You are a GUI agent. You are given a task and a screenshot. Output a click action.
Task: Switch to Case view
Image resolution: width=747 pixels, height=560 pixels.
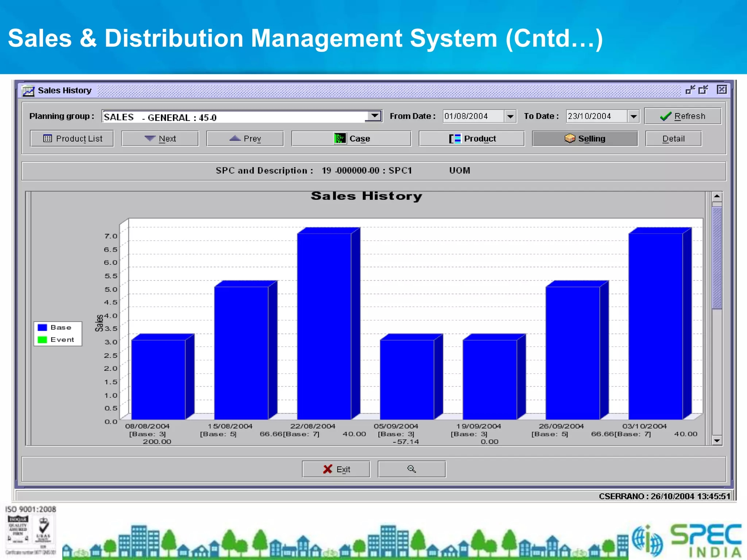pyautogui.click(x=351, y=139)
